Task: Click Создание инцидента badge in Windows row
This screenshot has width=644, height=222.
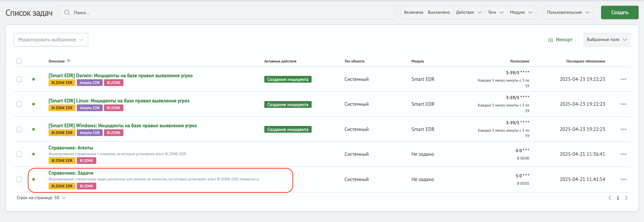Action: pyautogui.click(x=288, y=129)
